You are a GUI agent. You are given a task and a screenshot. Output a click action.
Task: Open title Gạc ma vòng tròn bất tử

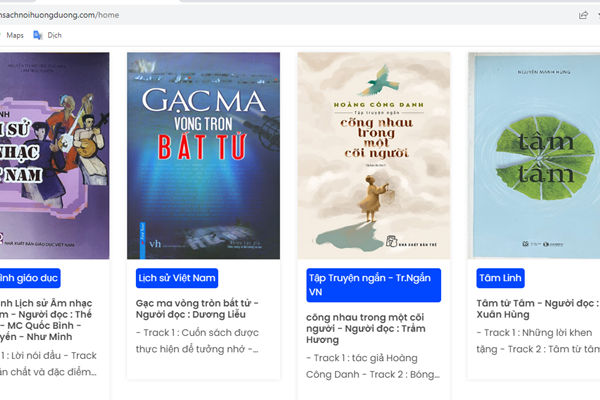[x=197, y=309]
